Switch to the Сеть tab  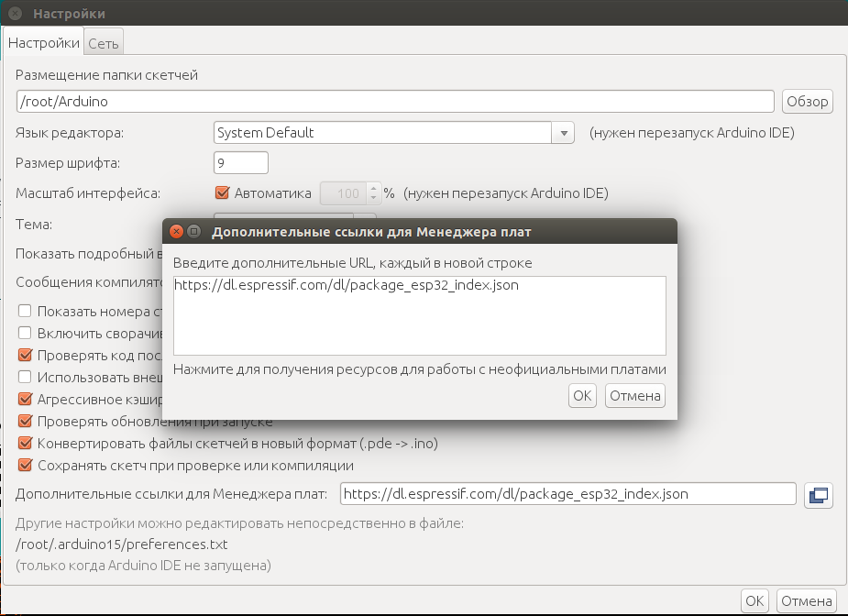pos(103,43)
